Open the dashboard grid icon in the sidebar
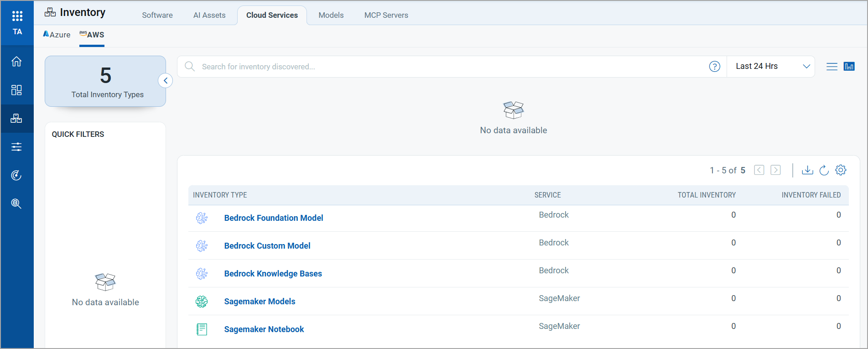This screenshot has height=349, width=868. tap(16, 90)
